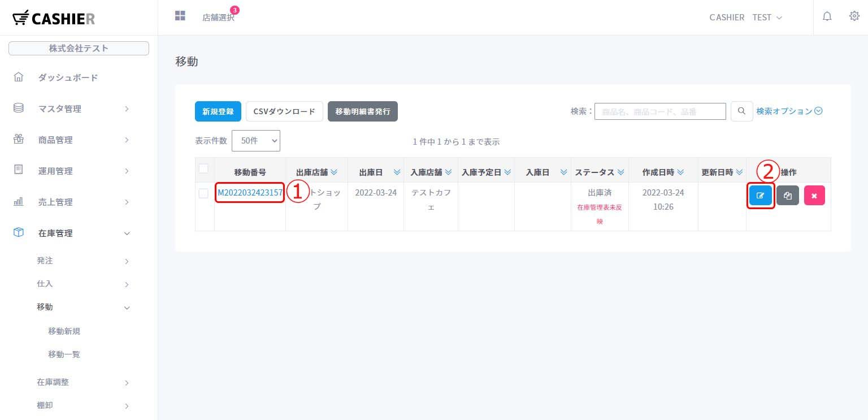The image size is (868, 420).
Task: Open the CASHIER TEST user dropdown
Action: click(746, 18)
